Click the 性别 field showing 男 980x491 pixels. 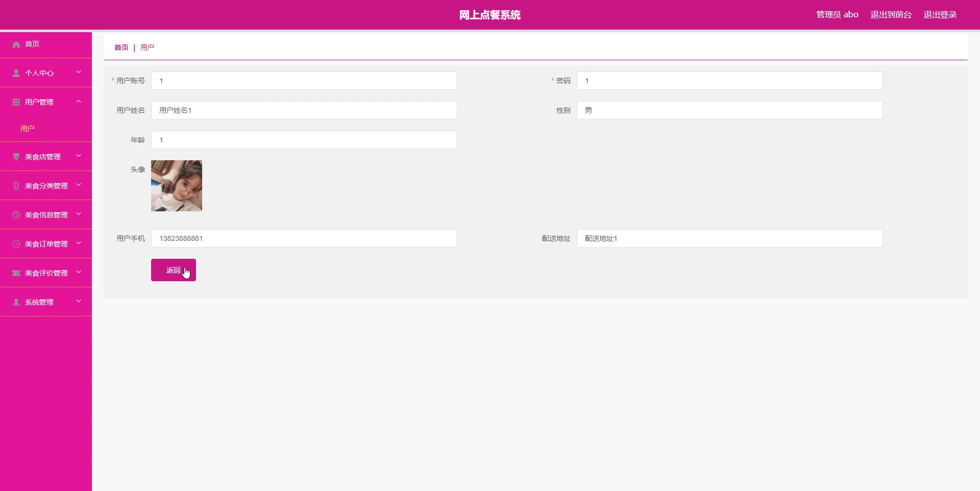coord(730,110)
